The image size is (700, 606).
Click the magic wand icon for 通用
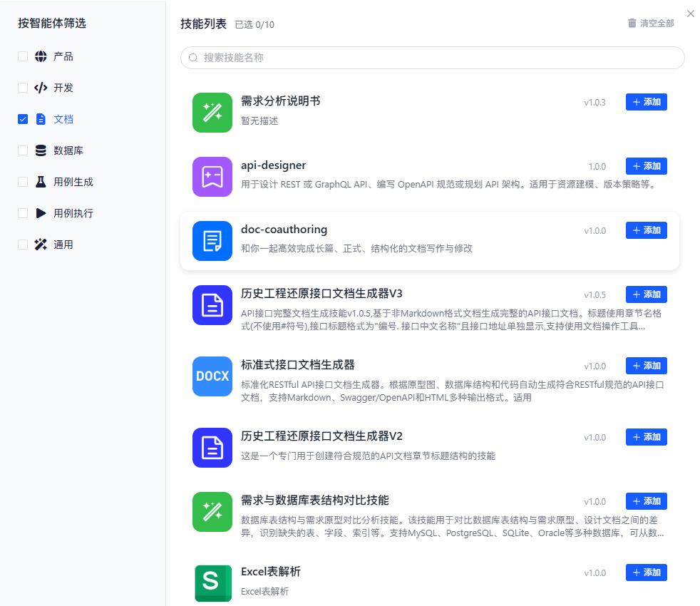click(x=41, y=245)
